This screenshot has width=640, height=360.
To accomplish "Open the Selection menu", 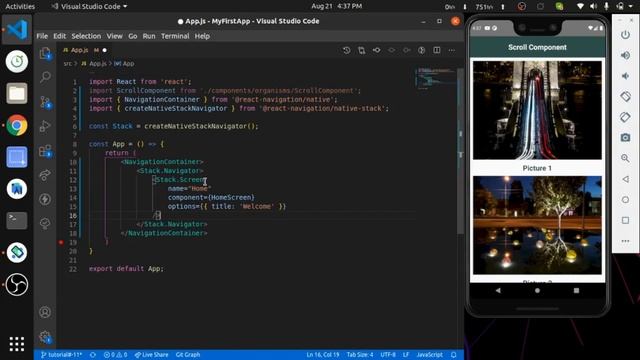I will pos(86,36).
